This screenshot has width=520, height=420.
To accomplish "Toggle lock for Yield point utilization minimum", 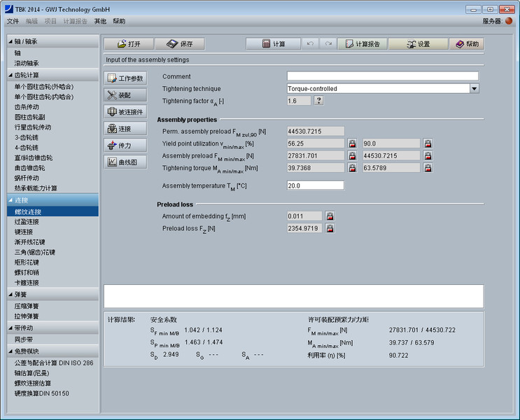I will pyautogui.click(x=352, y=143).
